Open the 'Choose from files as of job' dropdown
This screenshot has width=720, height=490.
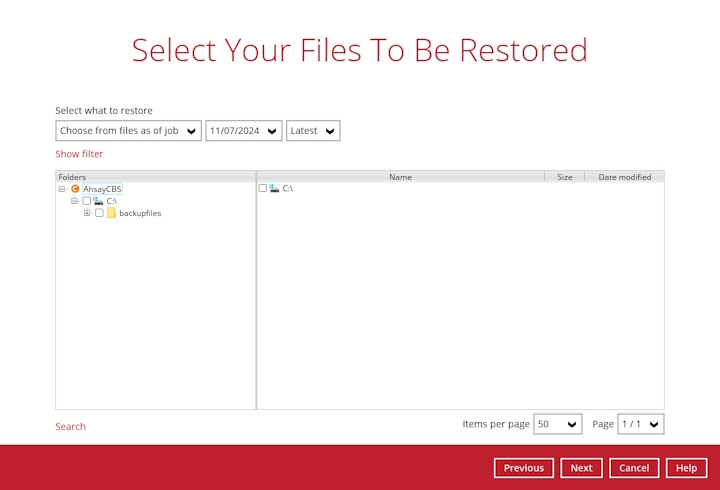[x=128, y=131]
